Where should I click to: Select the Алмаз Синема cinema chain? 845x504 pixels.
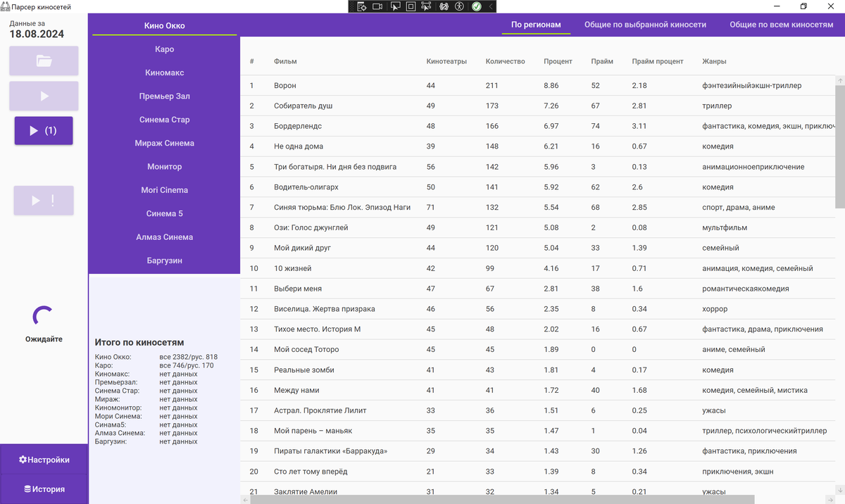164,237
